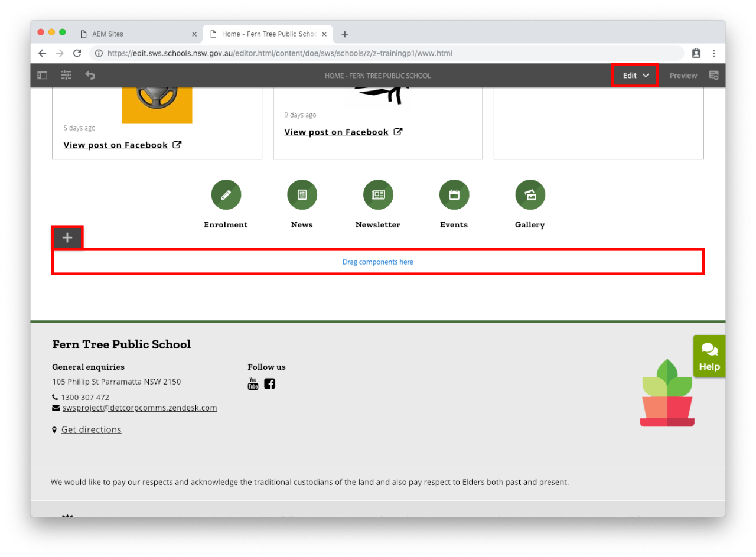
Task: Open the Get directions link
Action: pos(92,429)
